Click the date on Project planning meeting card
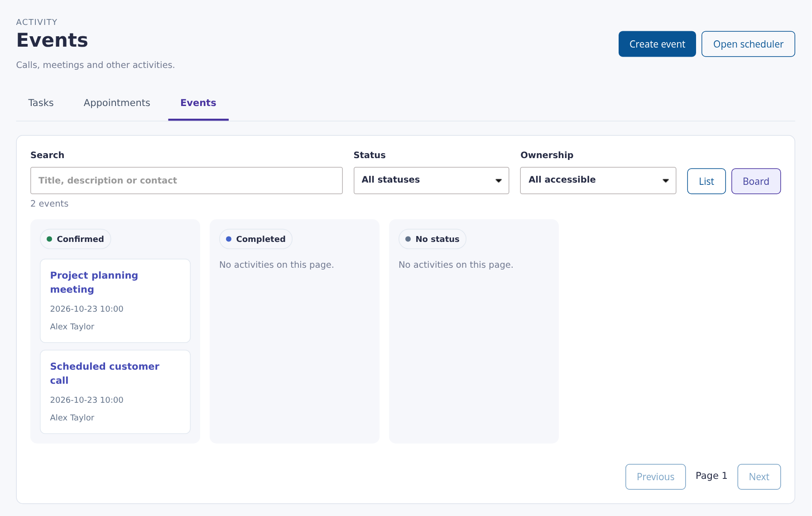 point(86,309)
